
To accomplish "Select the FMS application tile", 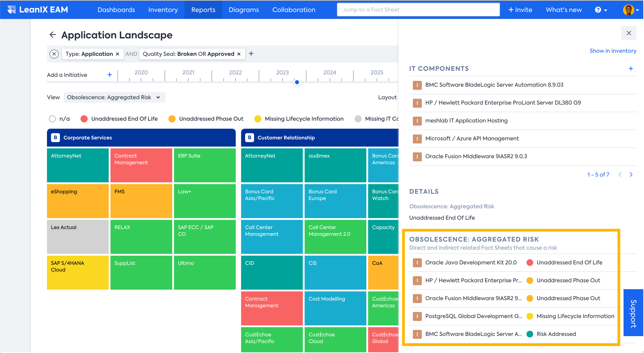I will point(141,201).
